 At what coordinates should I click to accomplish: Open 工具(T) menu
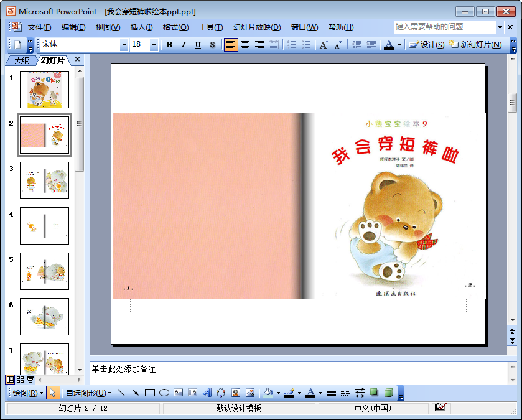(x=211, y=27)
